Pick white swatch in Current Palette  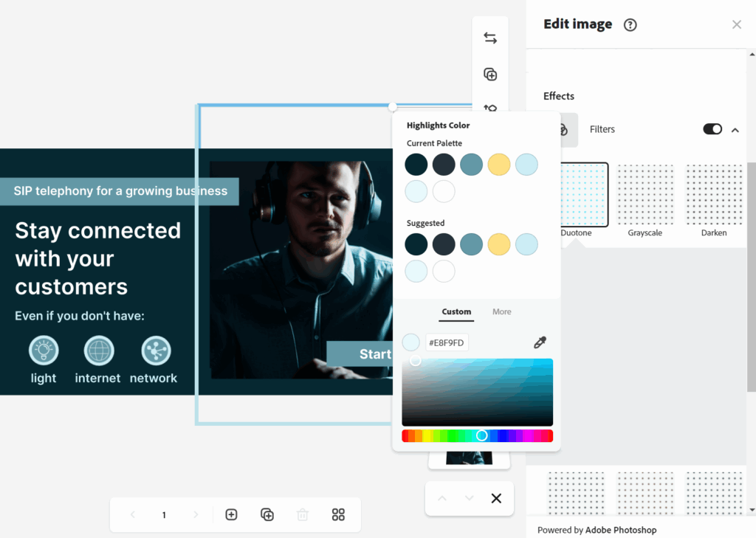click(444, 191)
